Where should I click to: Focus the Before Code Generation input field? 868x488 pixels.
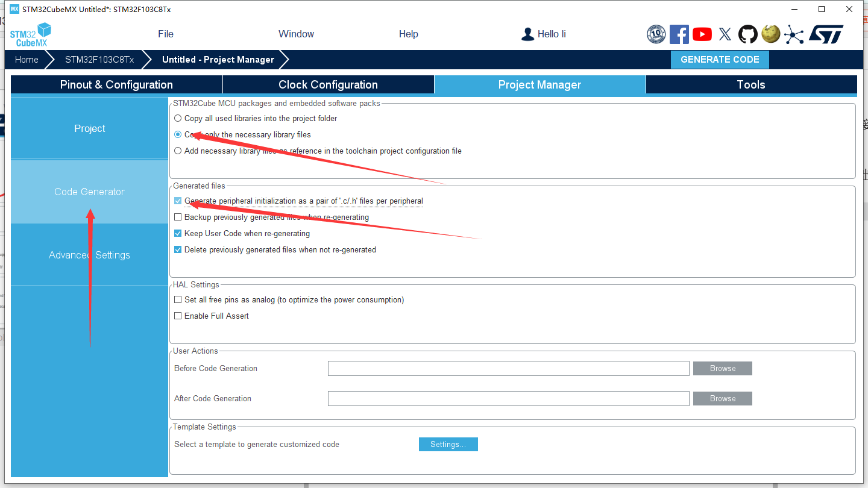pos(509,369)
